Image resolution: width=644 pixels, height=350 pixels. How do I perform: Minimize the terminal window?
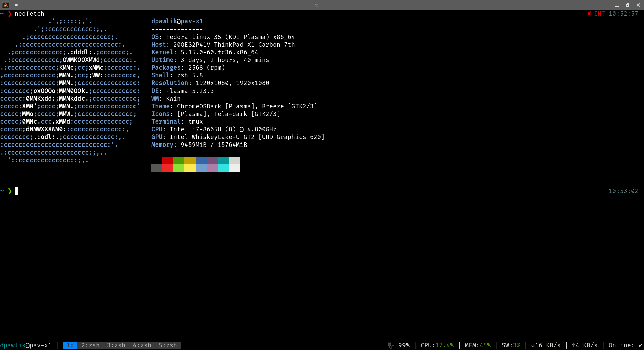tap(617, 5)
